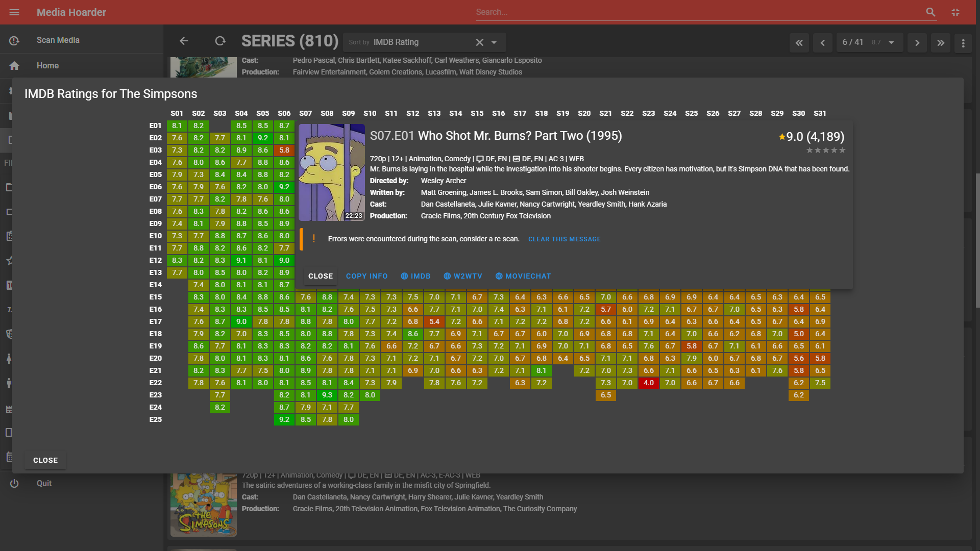Select S08 E23 rating cell 9.3
Viewport: 980px width, 551px height.
click(327, 395)
